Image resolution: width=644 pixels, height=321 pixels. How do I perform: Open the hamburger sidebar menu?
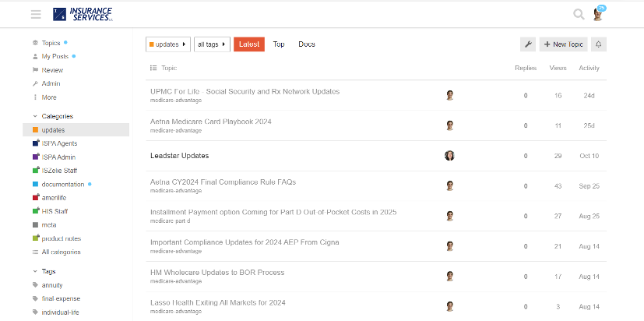click(36, 14)
